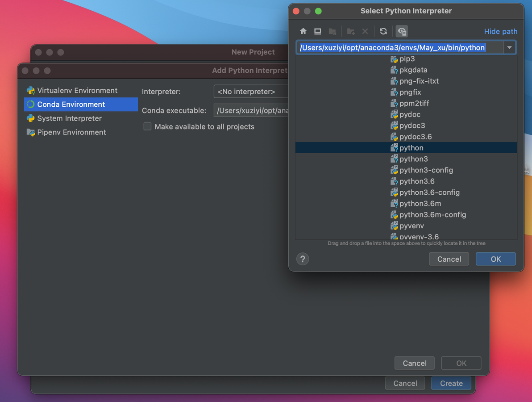Click OK in Select Python Interpreter dialog
The width and height of the screenshot is (532, 402).
(496, 259)
